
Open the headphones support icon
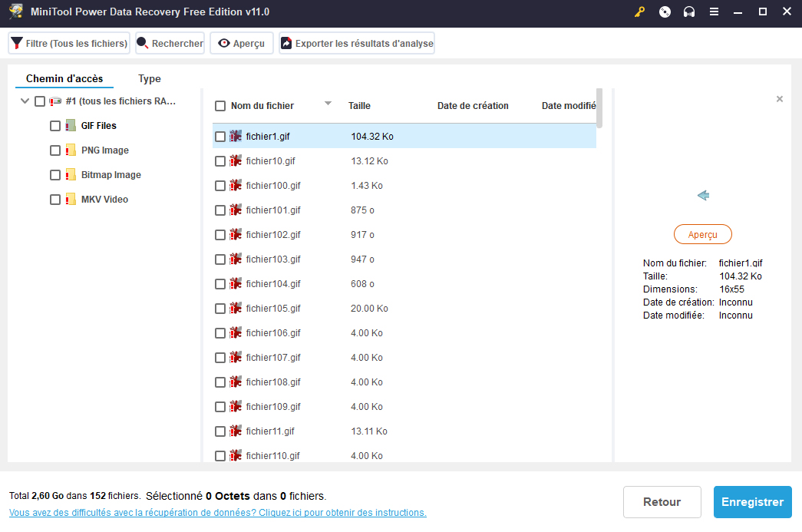pyautogui.click(x=689, y=12)
